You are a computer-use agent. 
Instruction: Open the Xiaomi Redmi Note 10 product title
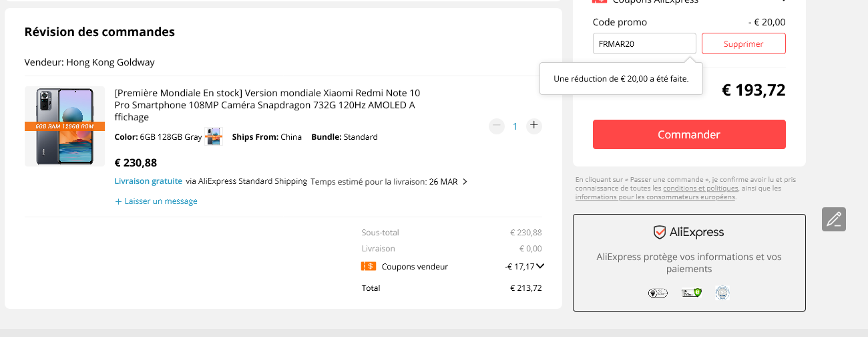click(267, 104)
